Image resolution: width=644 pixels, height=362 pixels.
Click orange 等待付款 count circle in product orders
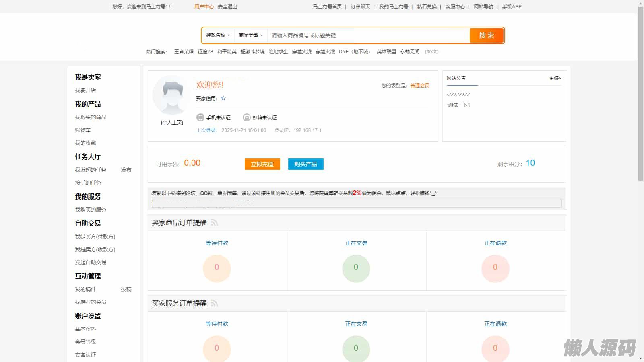pyautogui.click(x=217, y=268)
